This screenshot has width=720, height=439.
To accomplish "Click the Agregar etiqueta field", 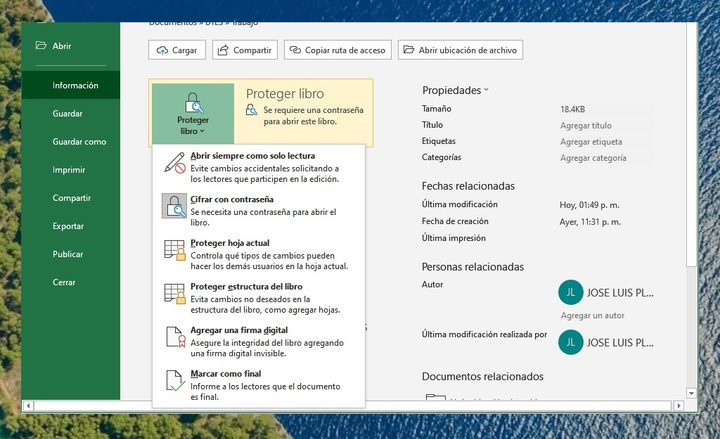I will tap(605, 141).
